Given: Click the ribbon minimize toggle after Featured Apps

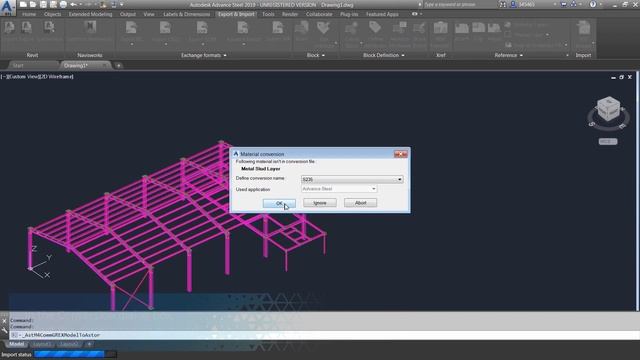Looking at the screenshot, I should pyautogui.click(x=415, y=14).
